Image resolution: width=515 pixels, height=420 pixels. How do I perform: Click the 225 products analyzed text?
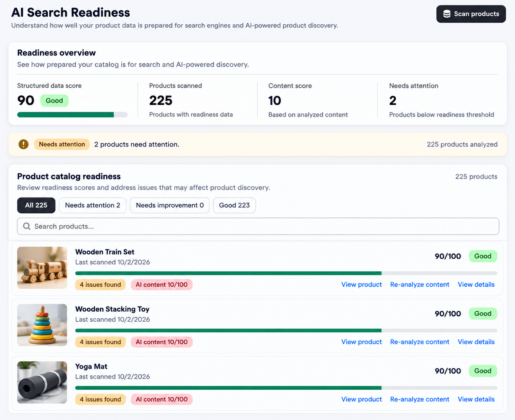pyautogui.click(x=462, y=144)
